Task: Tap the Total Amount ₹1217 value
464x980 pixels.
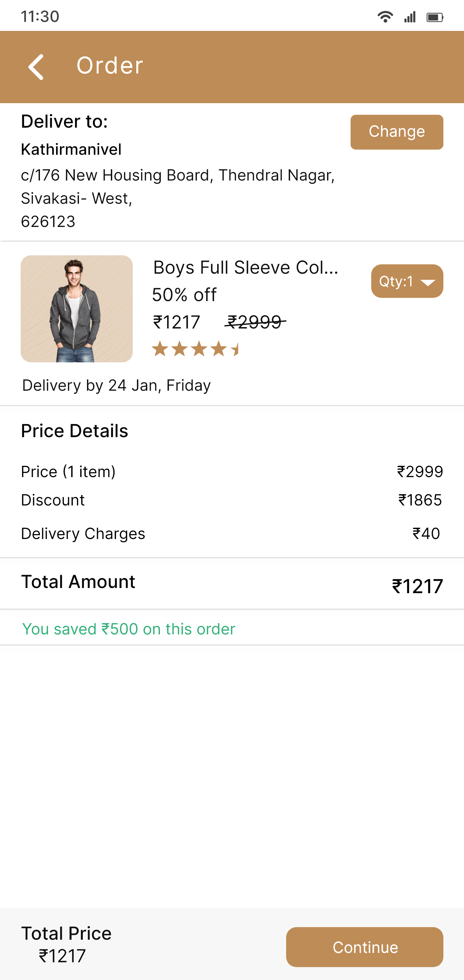Action: pyautogui.click(x=417, y=586)
